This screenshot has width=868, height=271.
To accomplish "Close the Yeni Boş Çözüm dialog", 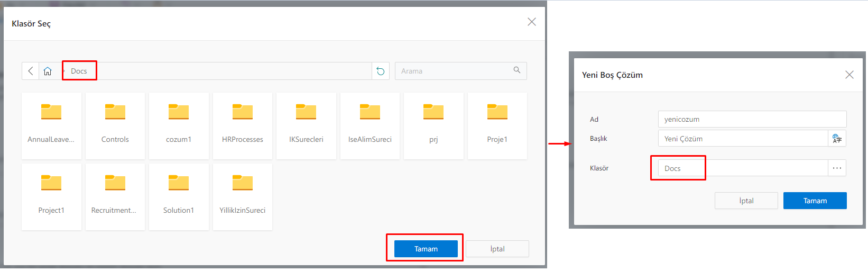I will (x=849, y=75).
